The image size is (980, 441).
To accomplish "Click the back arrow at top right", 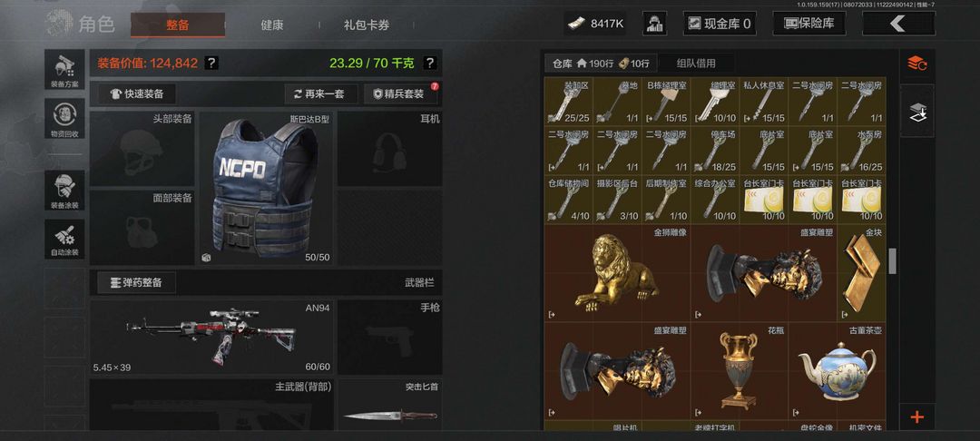I will pos(898,24).
